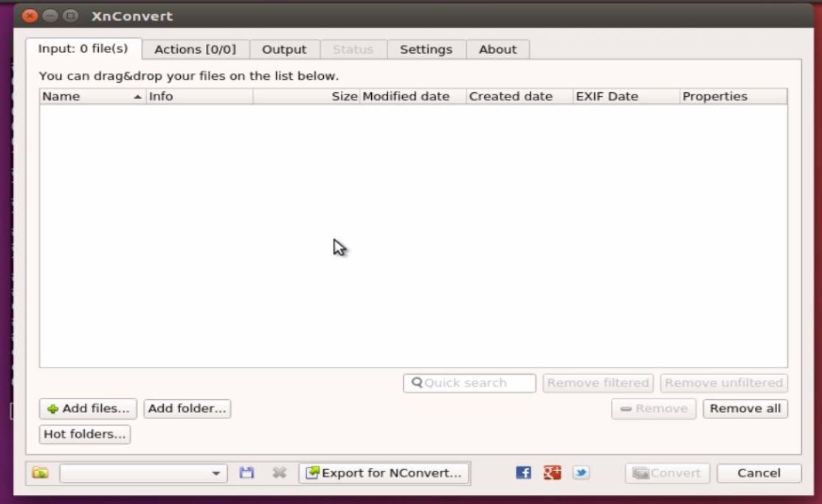Save preset with the floppy disk icon

point(246,473)
